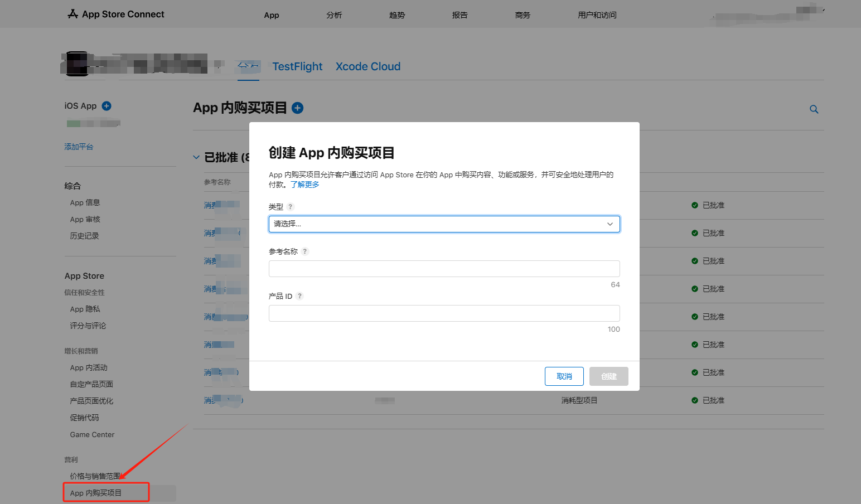
Task: Open the 商务 menu item
Action: click(x=523, y=15)
